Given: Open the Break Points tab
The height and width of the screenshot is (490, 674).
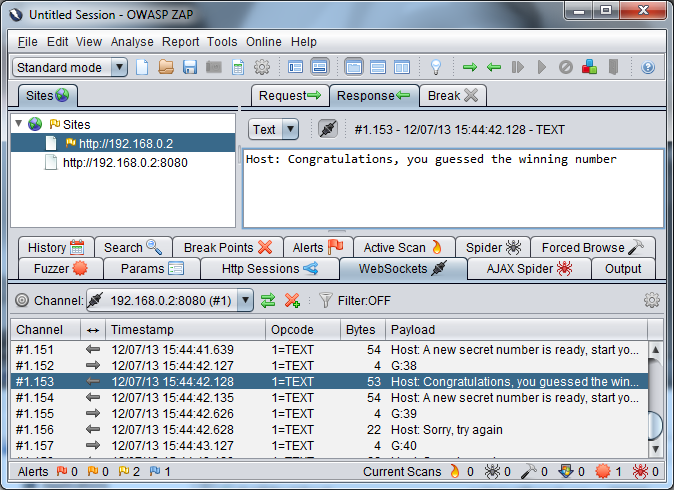Looking at the screenshot, I should click(x=228, y=248).
